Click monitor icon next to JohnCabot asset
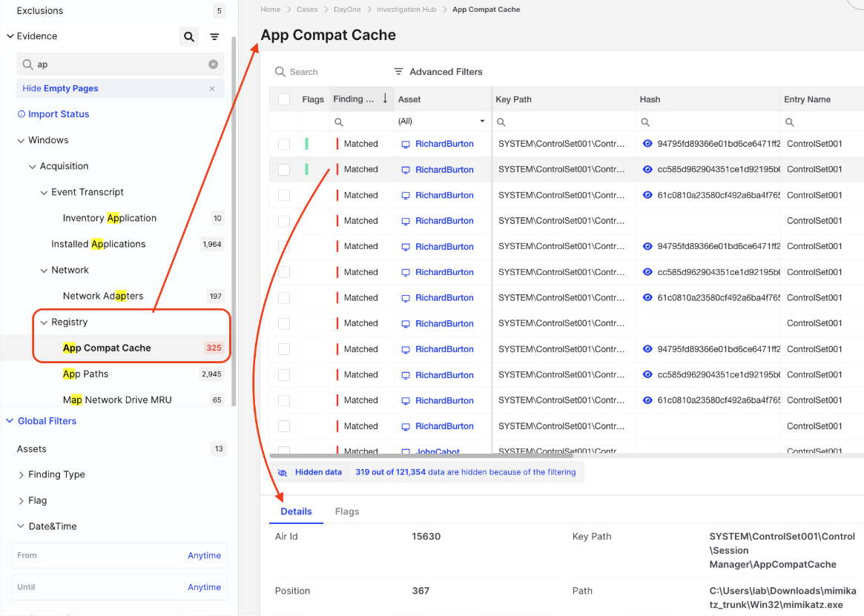The width and height of the screenshot is (864, 616). tap(406, 451)
